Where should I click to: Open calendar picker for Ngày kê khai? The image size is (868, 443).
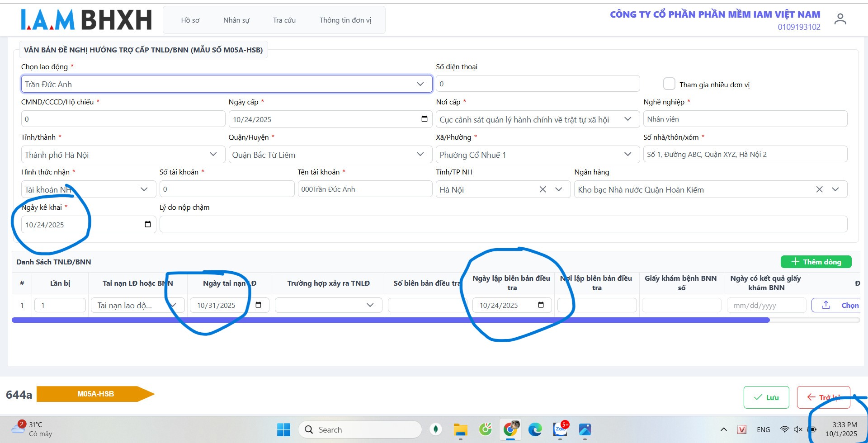(x=147, y=225)
